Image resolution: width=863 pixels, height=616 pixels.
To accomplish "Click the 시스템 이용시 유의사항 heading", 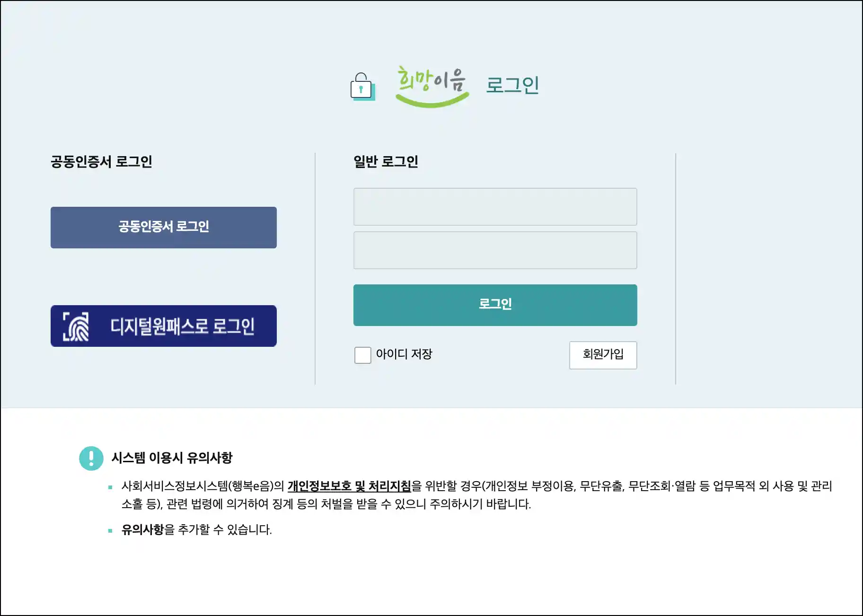I will point(172,458).
